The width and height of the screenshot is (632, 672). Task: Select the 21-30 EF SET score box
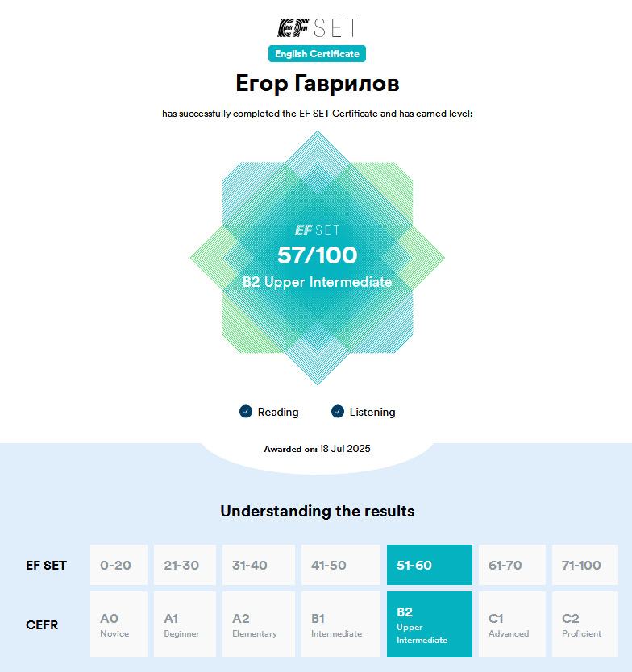185,565
